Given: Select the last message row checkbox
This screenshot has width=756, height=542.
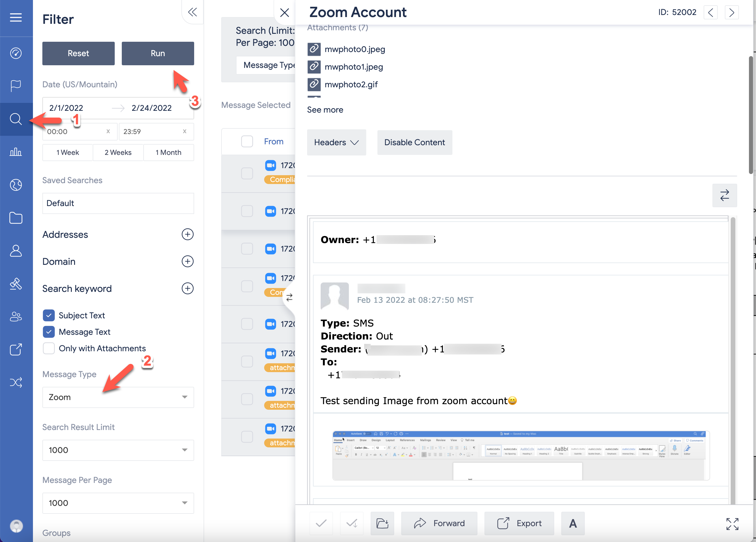Looking at the screenshot, I should point(247,436).
